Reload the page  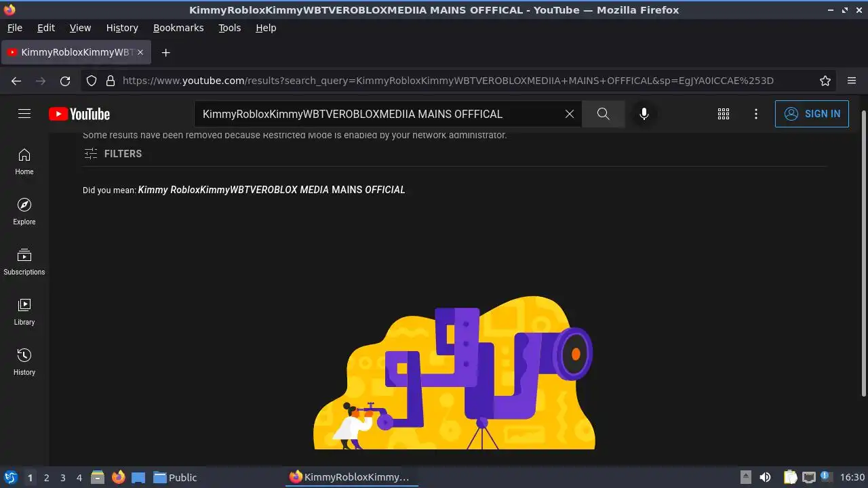65,81
